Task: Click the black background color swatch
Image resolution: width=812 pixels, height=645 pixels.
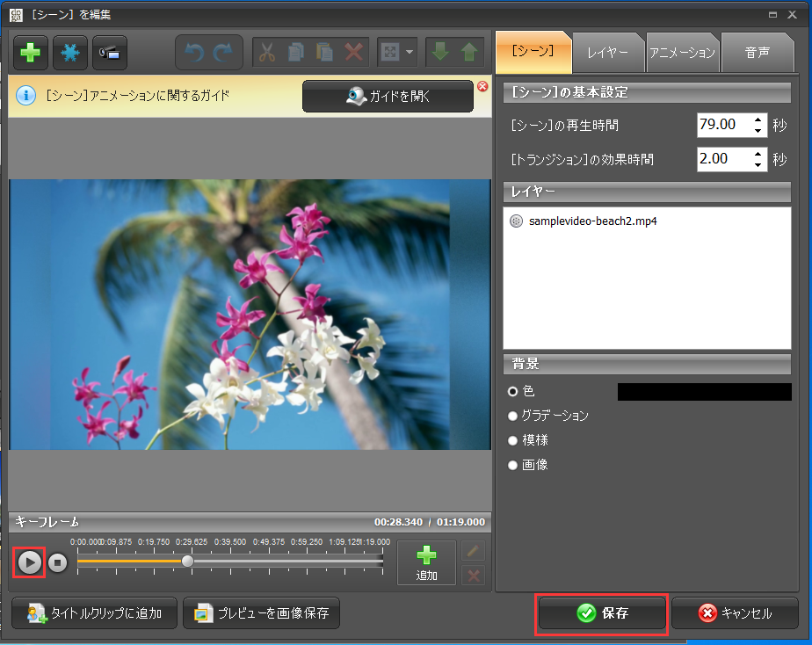Action: (x=703, y=391)
